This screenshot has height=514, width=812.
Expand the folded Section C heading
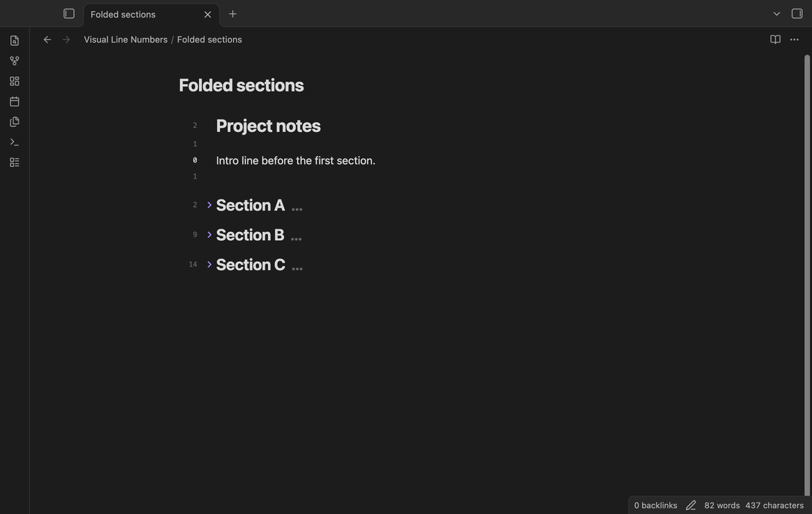[209, 264]
